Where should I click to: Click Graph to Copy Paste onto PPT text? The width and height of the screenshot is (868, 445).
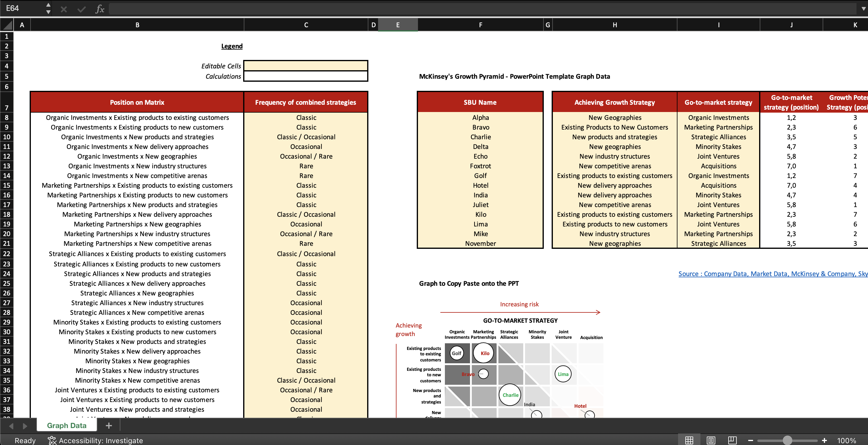[x=469, y=283]
